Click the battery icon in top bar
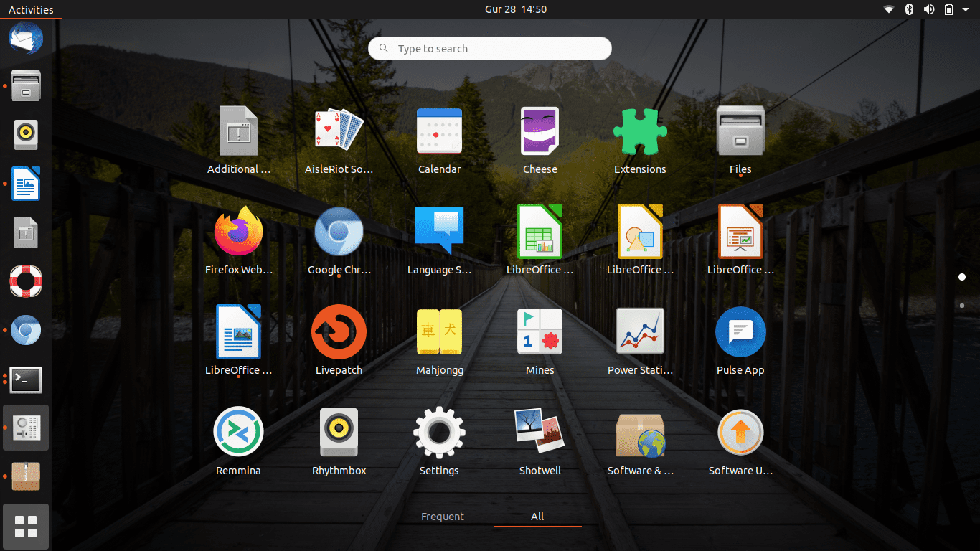 coord(949,9)
